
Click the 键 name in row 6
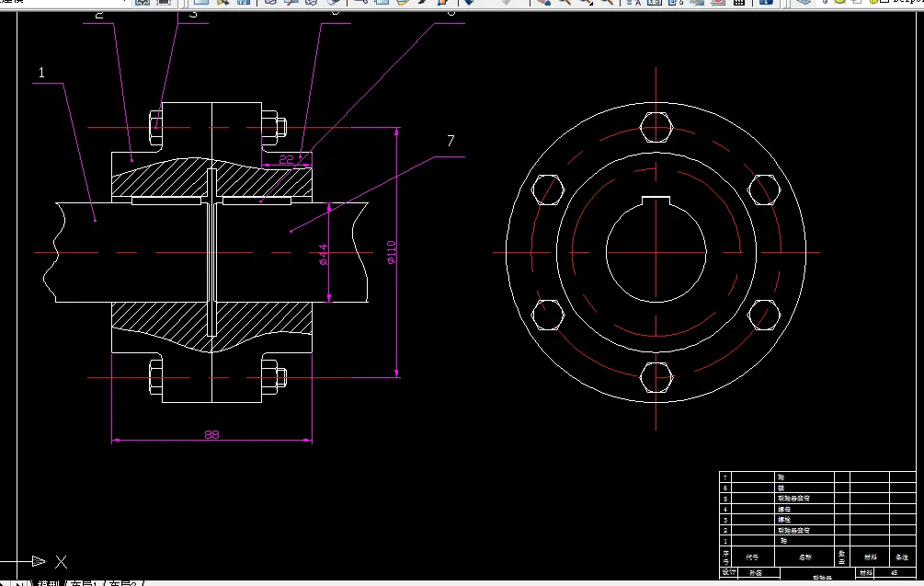click(x=781, y=488)
